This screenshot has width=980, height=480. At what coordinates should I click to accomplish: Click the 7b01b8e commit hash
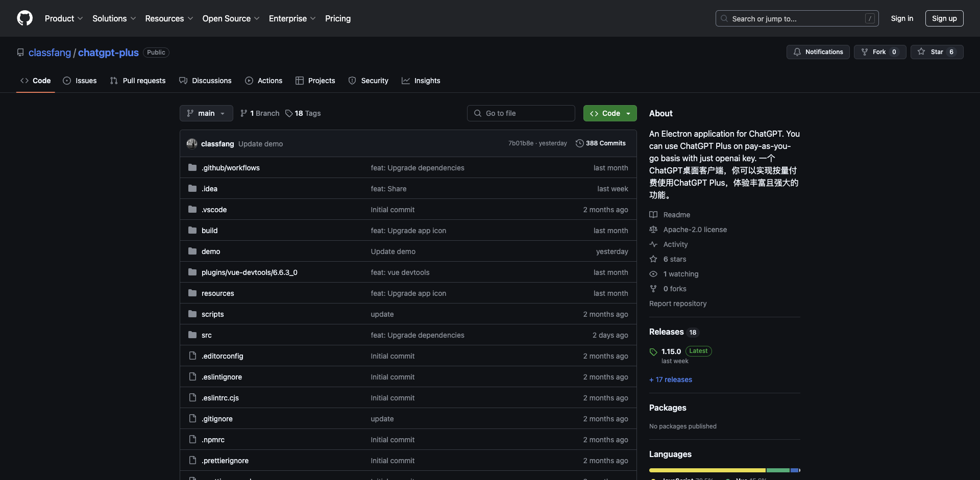point(521,143)
